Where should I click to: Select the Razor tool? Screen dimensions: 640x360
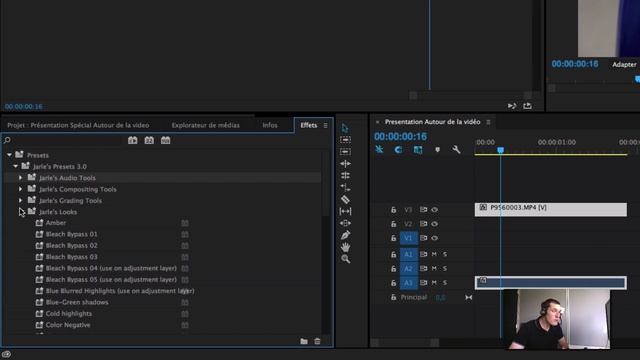coord(345,200)
